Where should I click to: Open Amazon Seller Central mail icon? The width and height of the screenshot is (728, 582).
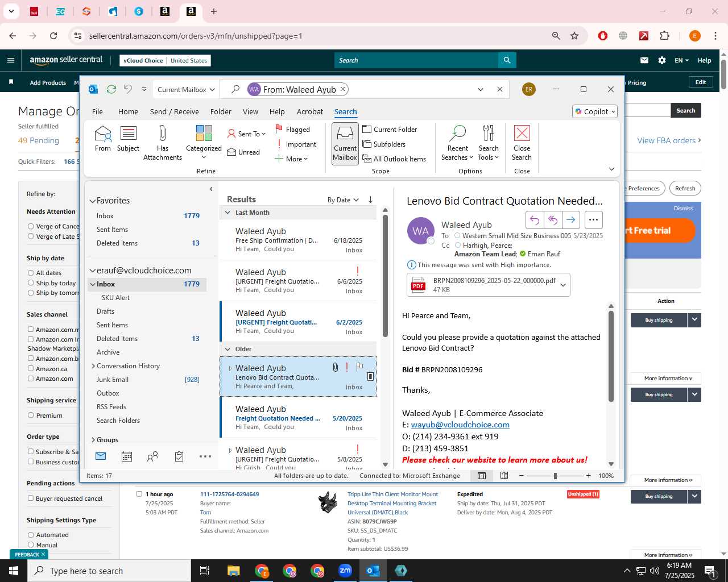point(644,60)
